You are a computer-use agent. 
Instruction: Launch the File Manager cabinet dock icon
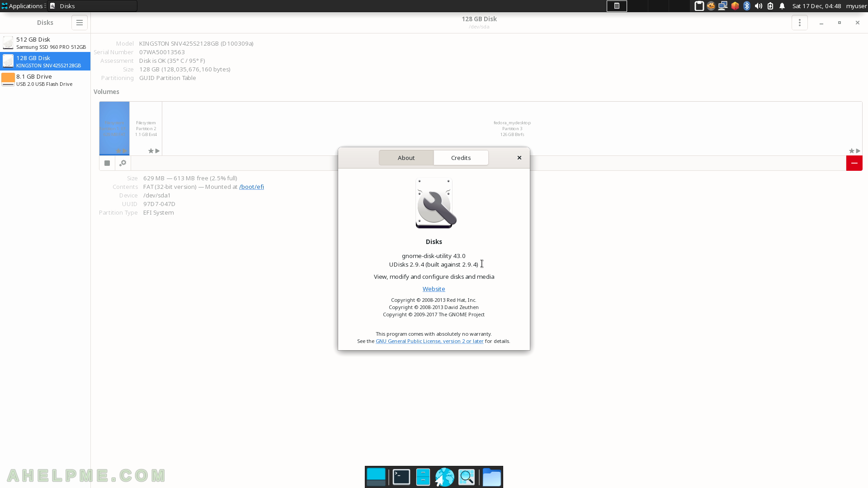click(423, 477)
